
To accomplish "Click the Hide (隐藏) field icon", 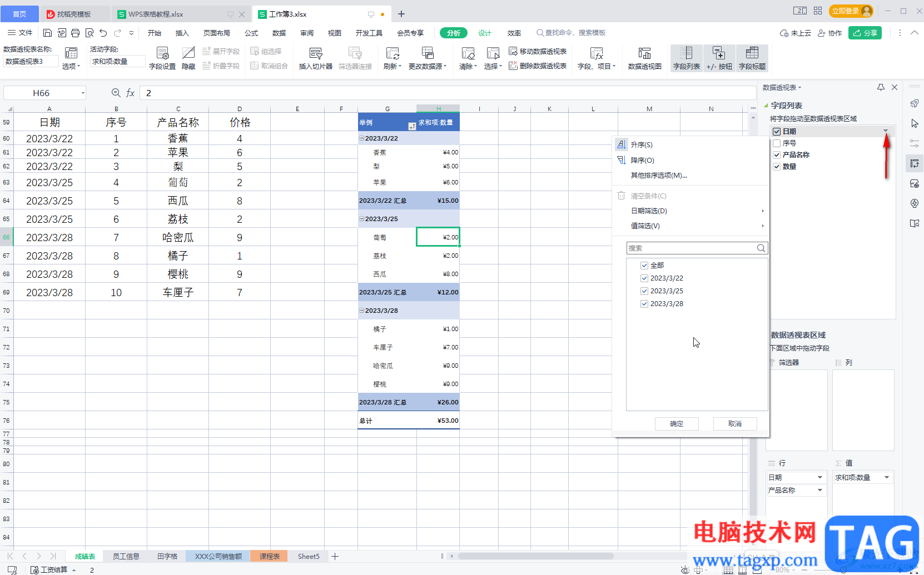I will [188, 58].
